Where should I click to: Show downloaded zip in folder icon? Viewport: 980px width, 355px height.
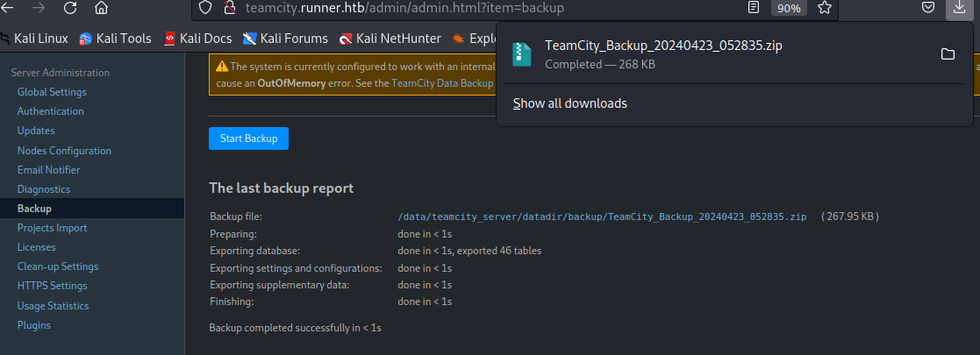point(948,53)
